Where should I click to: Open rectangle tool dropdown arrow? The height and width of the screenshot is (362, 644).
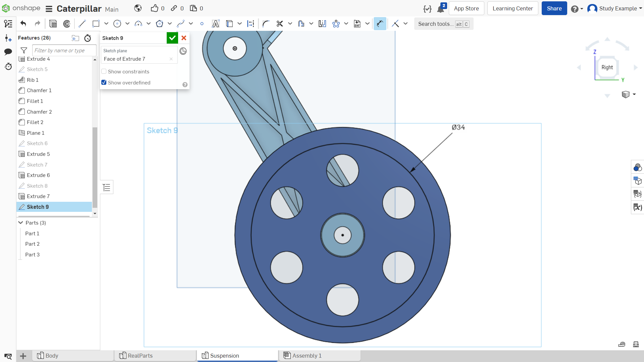click(x=106, y=24)
